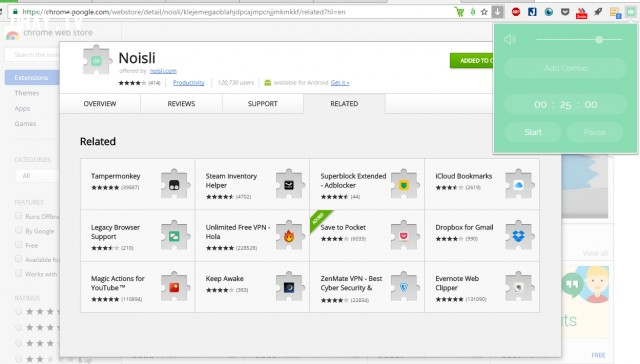Select Extensions in the sidebar
This screenshot has height=364, width=640.
click(x=32, y=78)
